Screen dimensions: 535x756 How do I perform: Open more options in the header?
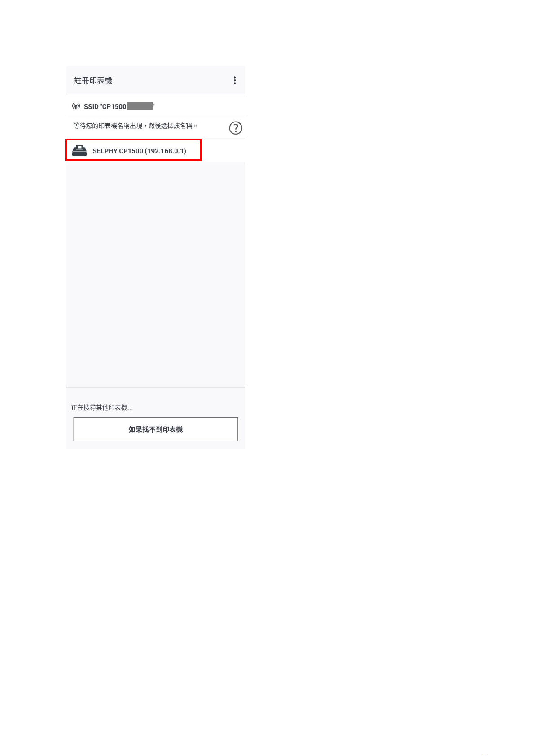coord(235,80)
